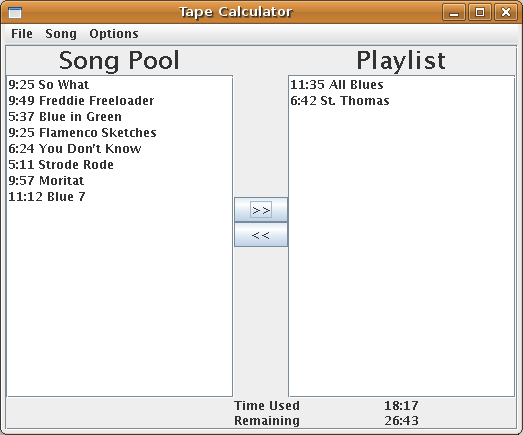523x435 pixels.
Task: Click the remove-from-playlist << button
Action: (261, 235)
